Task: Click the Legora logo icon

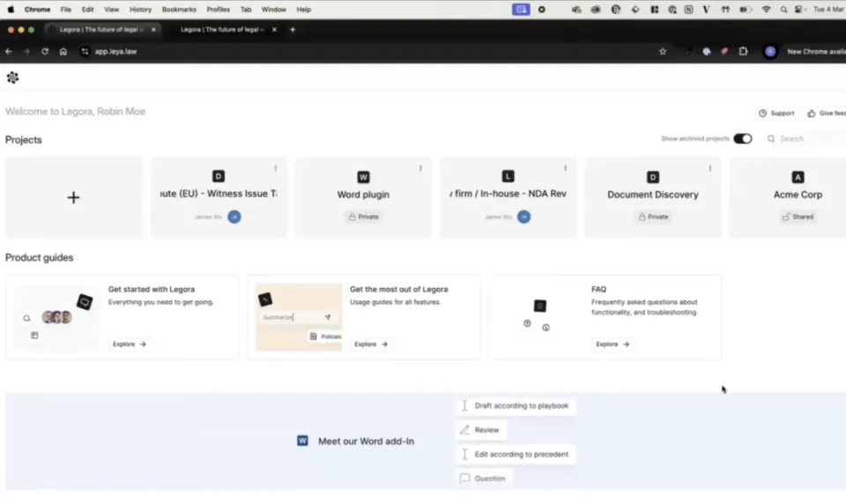Action: pos(12,78)
